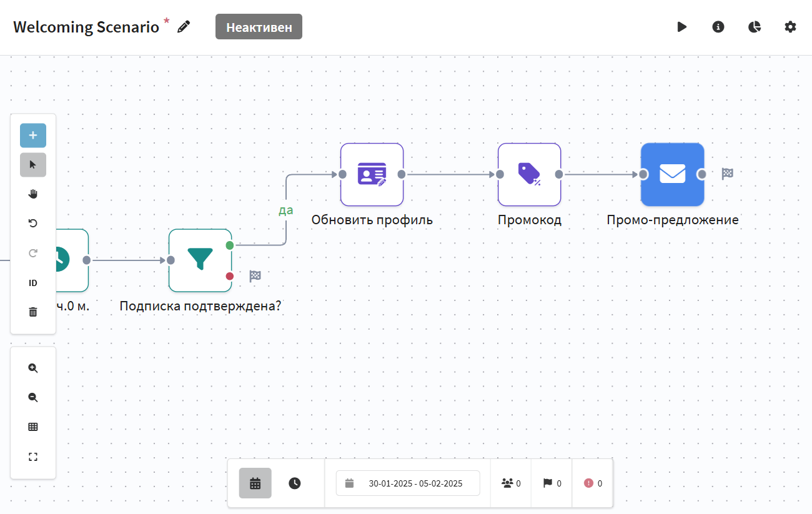Redo the last action
812x514 pixels.
click(33, 253)
